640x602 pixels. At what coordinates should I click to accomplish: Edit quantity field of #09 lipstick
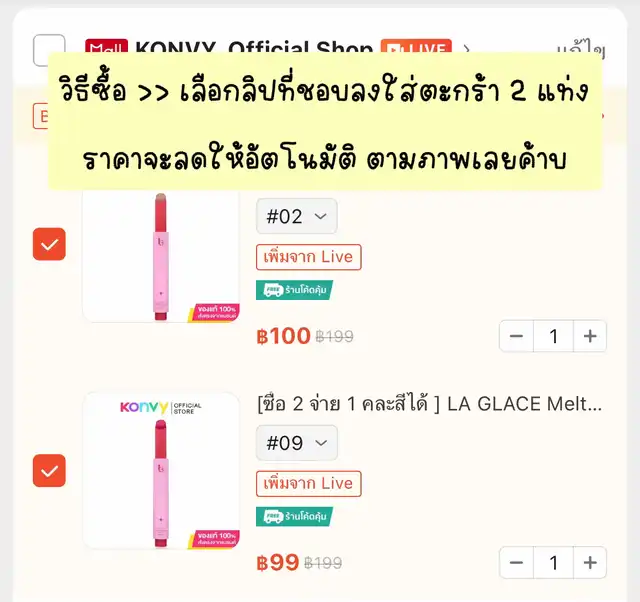pos(553,563)
